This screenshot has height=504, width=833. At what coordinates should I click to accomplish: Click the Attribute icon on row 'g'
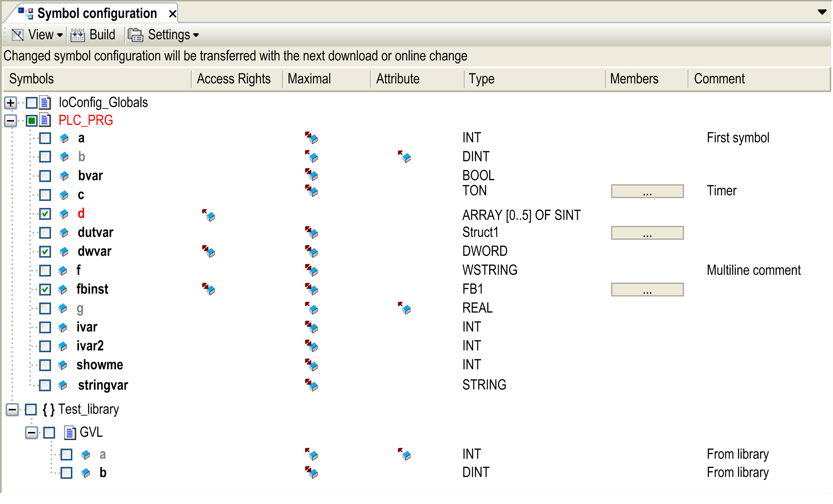[x=405, y=308]
